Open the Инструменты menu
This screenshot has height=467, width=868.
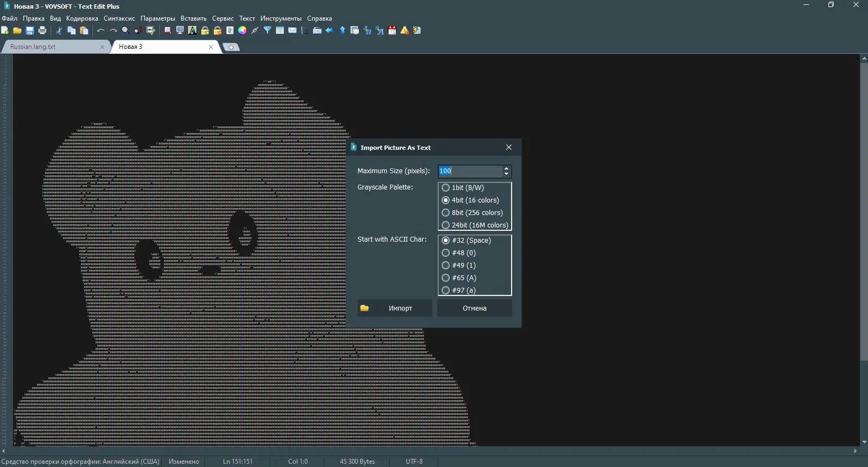coord(281,18)
